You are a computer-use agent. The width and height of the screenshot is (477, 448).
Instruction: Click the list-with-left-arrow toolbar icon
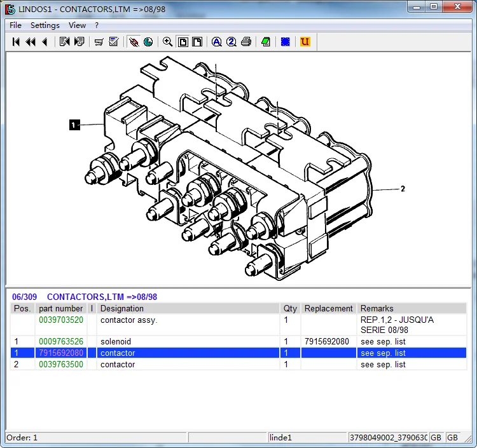[64, 42]
